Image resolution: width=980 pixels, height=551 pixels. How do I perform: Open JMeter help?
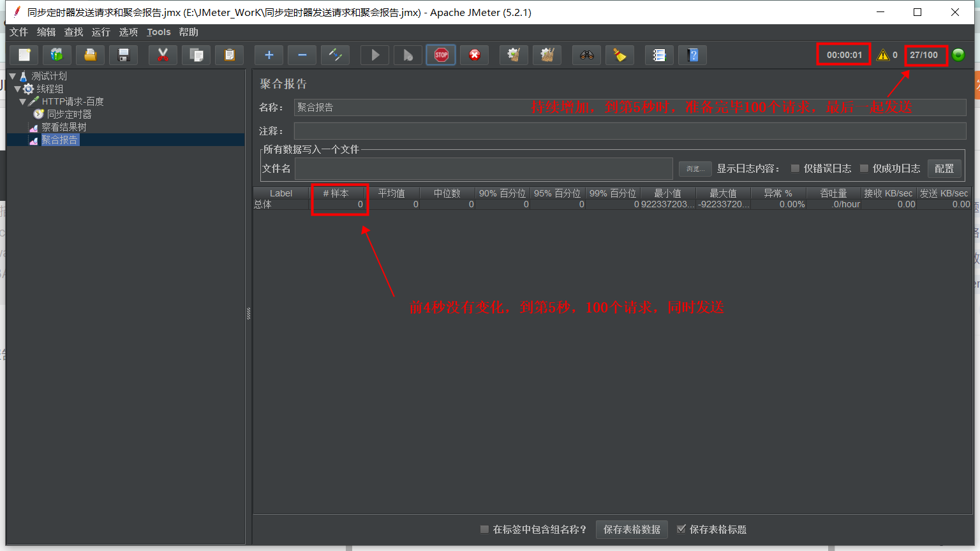click(692, 55)
